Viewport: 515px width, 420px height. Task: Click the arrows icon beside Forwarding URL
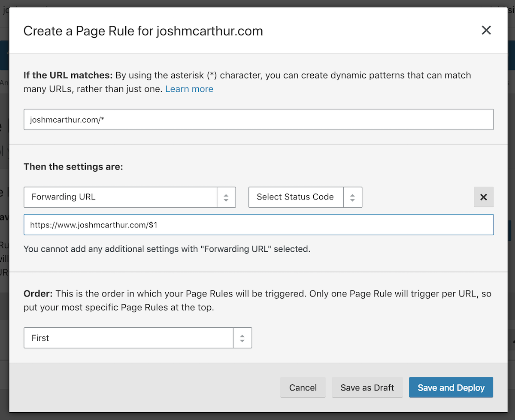pyautogui.click(x=226, y=197)
